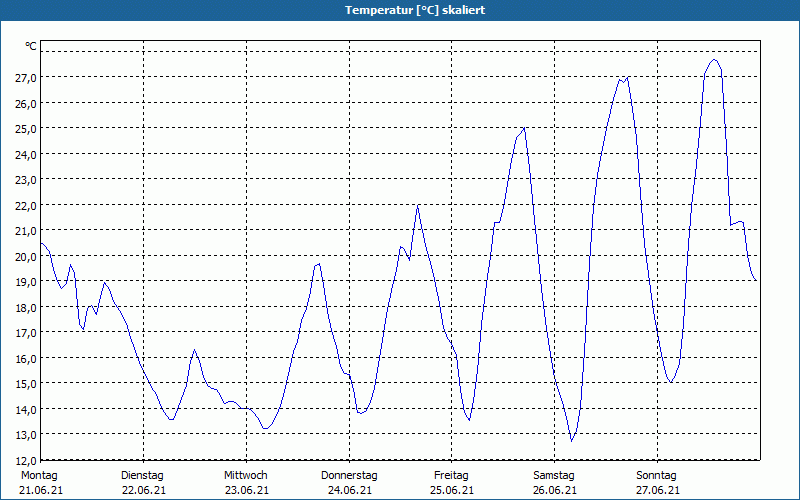Click the 'Temperatur [°C] skaliert' chart title
The height and width of the screenshot is (500, 800).
pyautogui.click(x=400, y=10)
